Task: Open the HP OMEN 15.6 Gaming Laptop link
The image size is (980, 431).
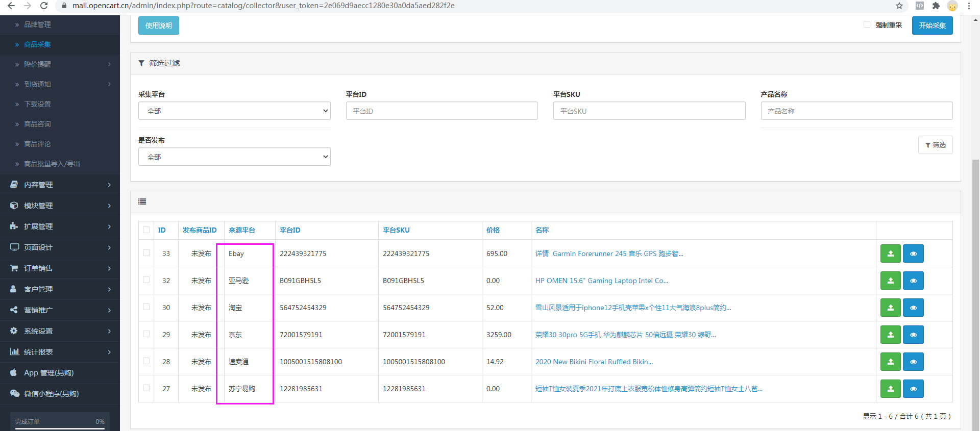Action: [601, 281]
